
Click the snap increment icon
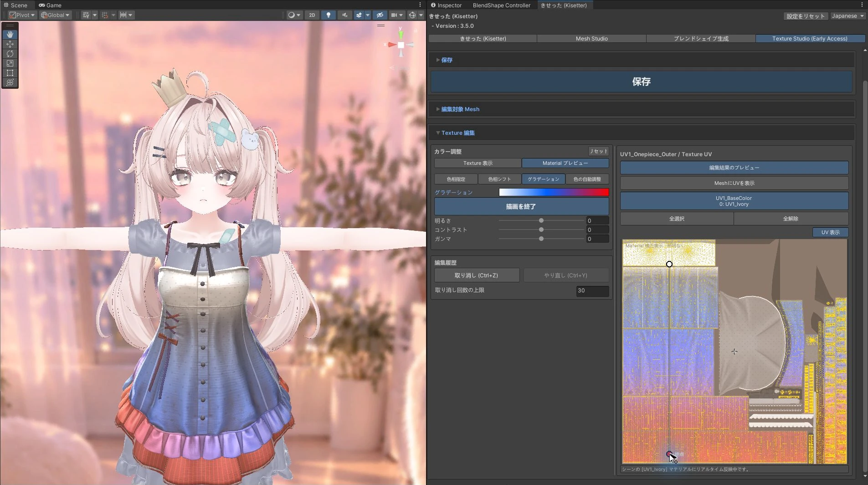pyautogui.click(x=123, y=15)
